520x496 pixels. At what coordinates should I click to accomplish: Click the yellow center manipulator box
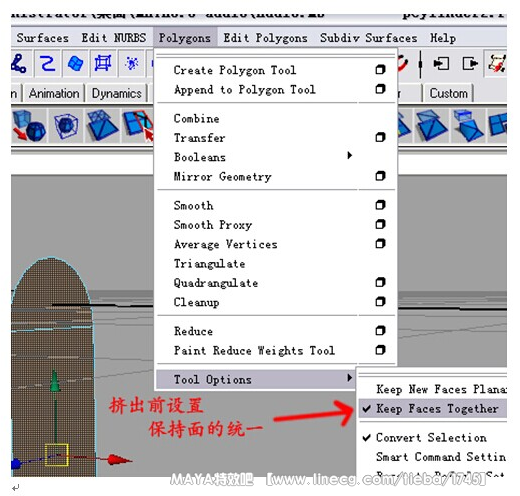click(x=57, y=454)
